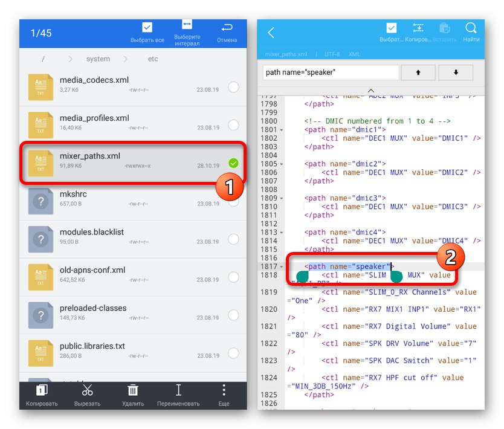
Task: Tap the Find (Найти) magnifier icon
Action: [471, 28]
